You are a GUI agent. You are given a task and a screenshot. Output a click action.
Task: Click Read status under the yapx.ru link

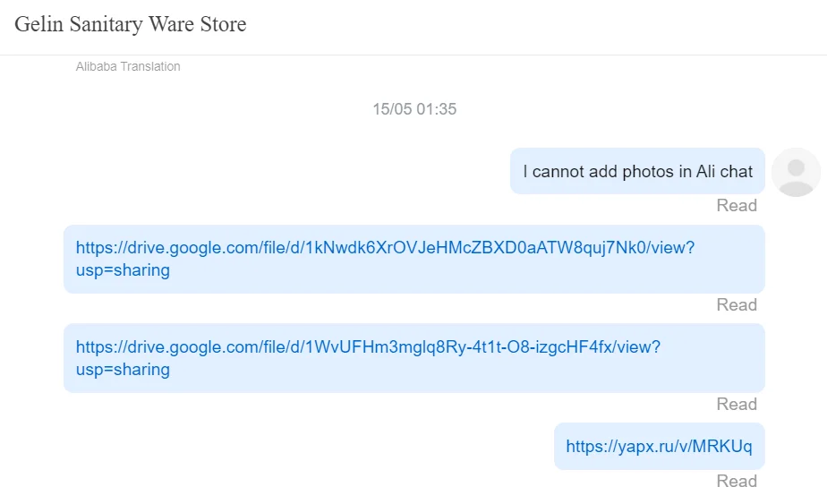point(737,482)
